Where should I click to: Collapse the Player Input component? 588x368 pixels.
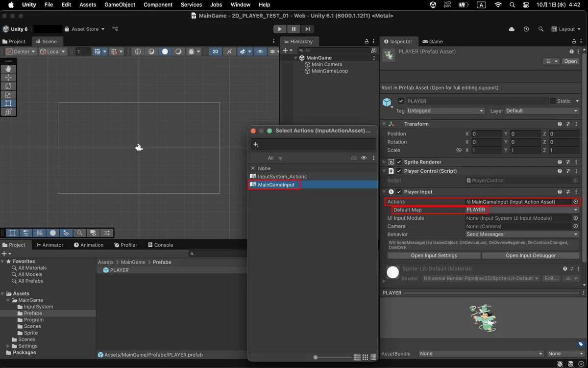coord(384,192)
